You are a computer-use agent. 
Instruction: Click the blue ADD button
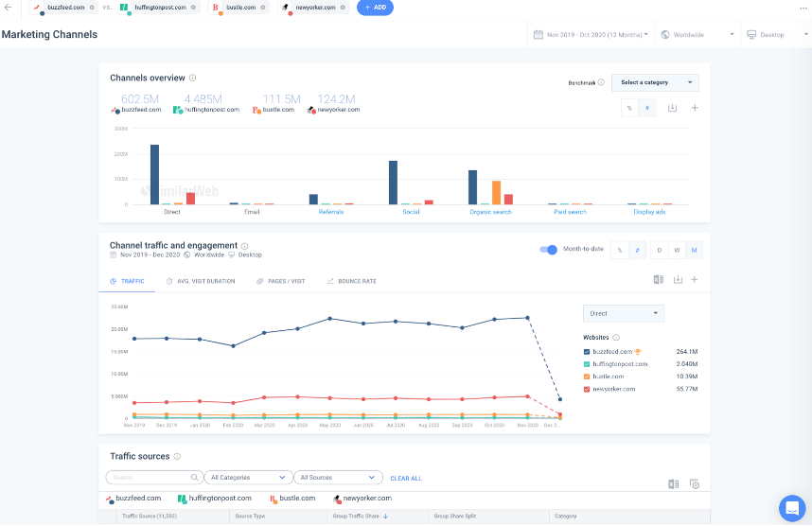(x=375, y=8)
